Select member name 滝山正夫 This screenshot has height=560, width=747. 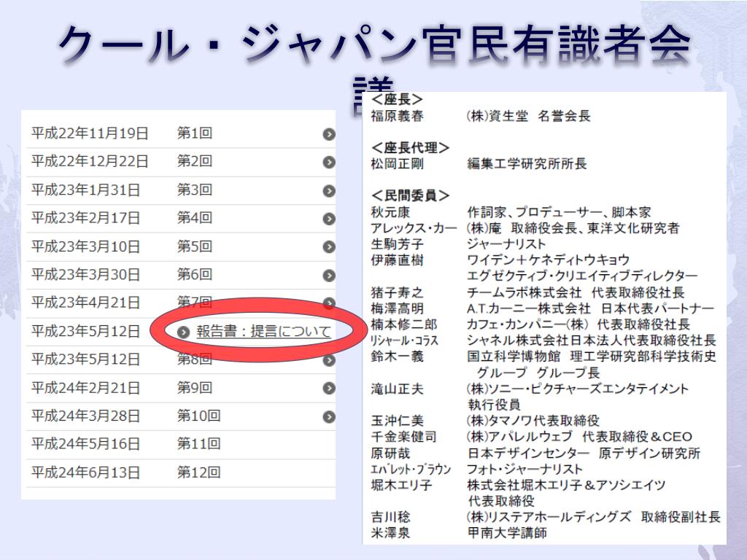(397, 389)
